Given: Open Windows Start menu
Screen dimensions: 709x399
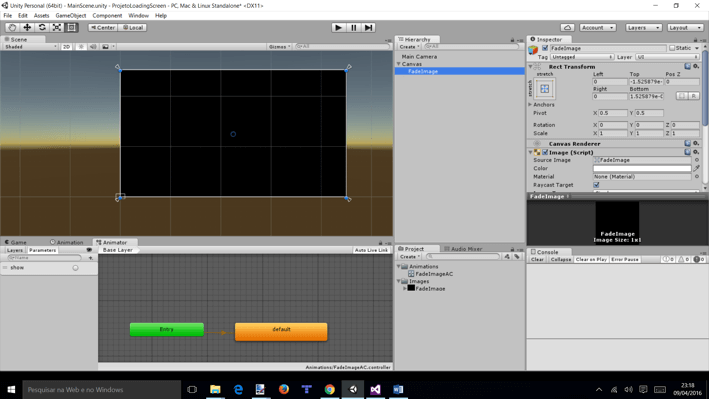Looking at the screenshot, I should (11, 390).
